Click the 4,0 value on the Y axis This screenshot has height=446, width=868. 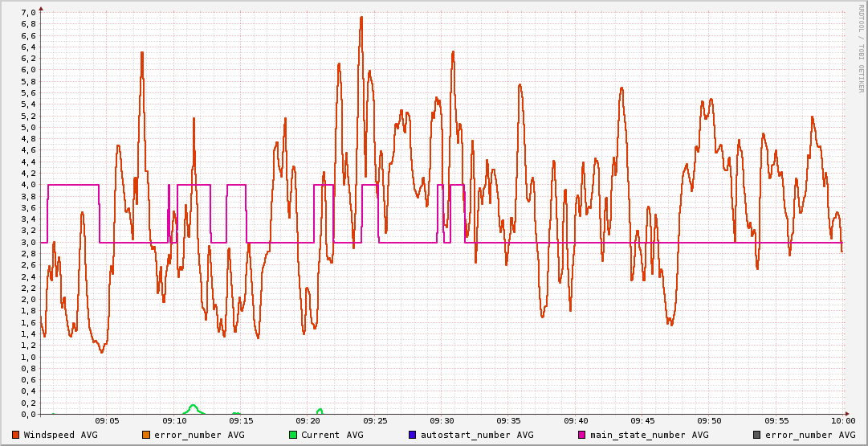[27, 185]
